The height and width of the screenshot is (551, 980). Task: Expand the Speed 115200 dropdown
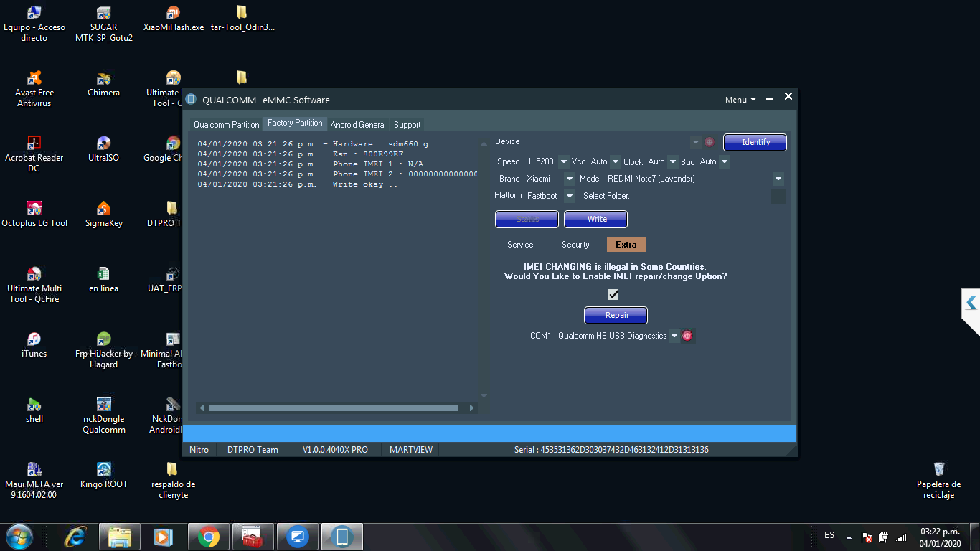coord(564,161)
